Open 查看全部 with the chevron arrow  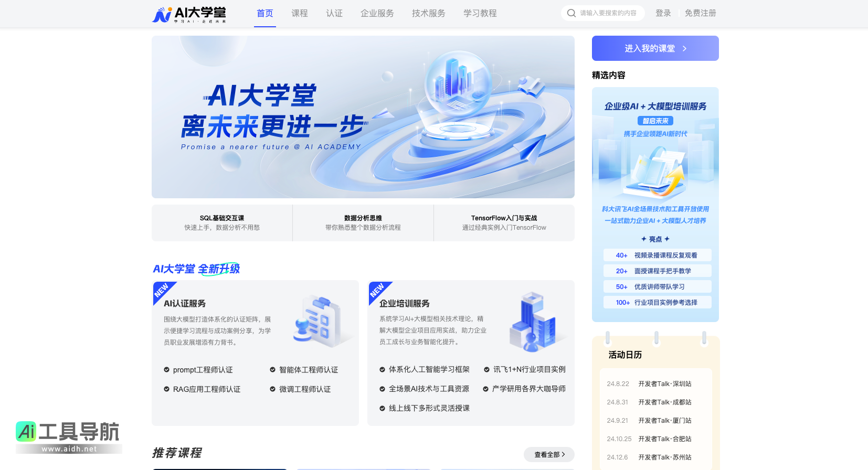click(549, 454)
